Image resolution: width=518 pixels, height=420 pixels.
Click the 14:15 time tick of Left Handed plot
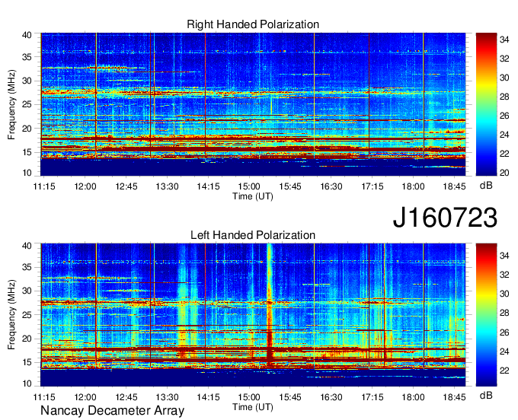point(208,397)
